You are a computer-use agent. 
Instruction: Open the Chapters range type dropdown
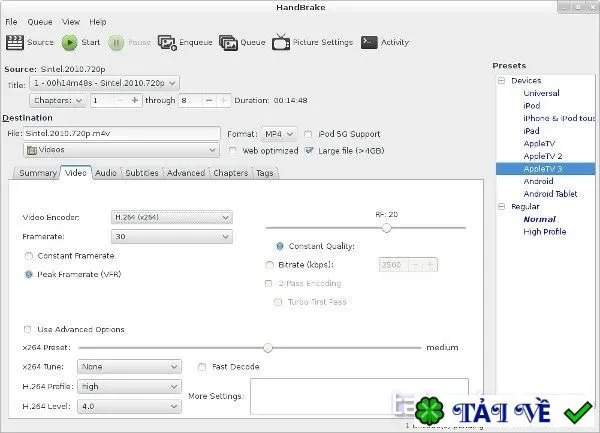point(58,101)
